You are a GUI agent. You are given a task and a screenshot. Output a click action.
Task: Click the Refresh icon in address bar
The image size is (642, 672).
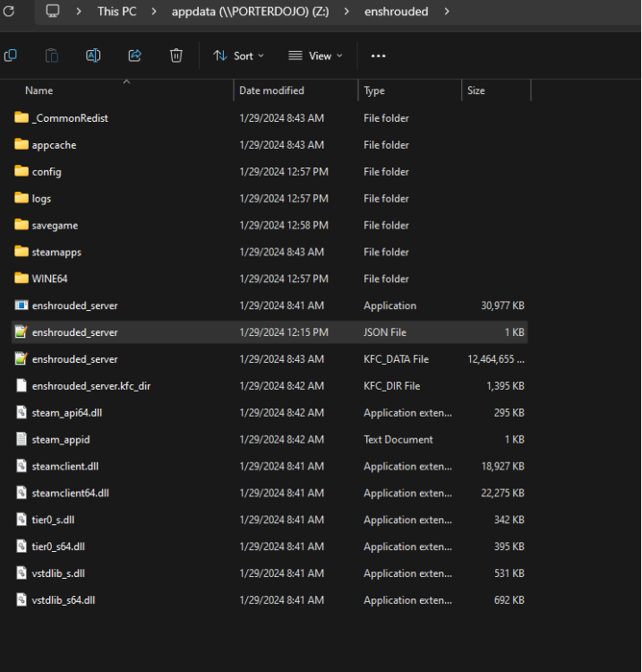point(9,11)
